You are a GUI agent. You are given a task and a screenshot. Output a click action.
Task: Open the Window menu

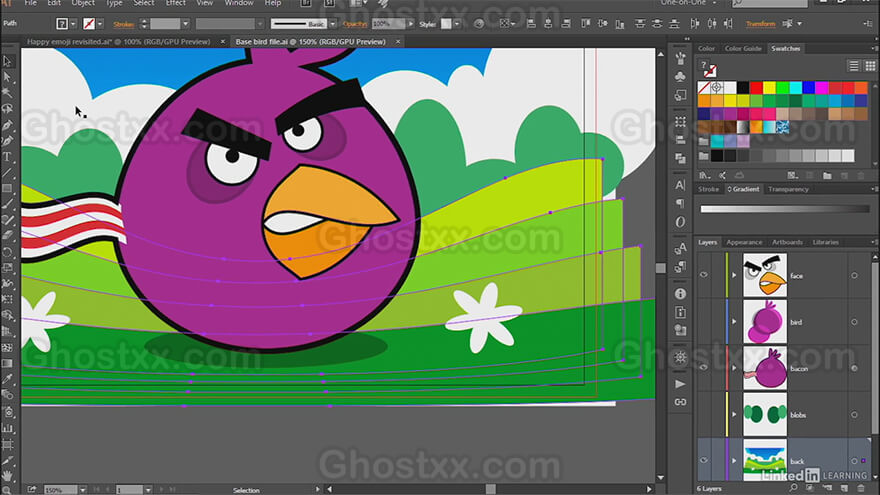(x=239, y=3)
